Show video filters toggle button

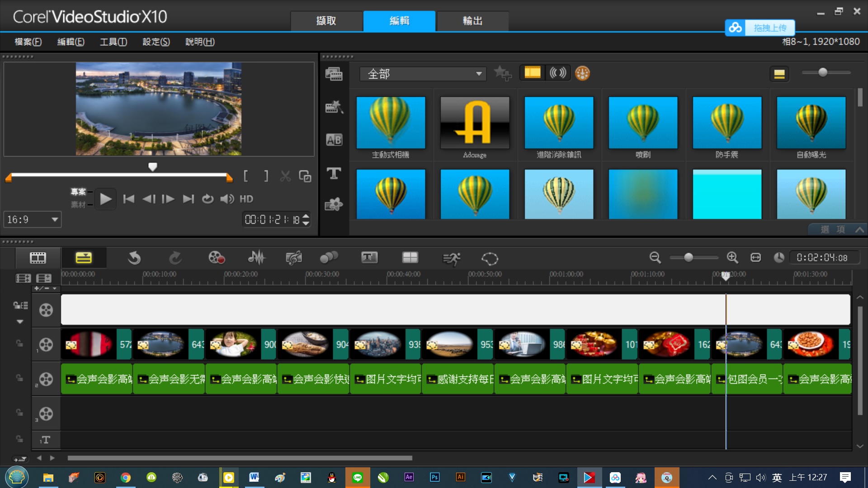point(532,73)
